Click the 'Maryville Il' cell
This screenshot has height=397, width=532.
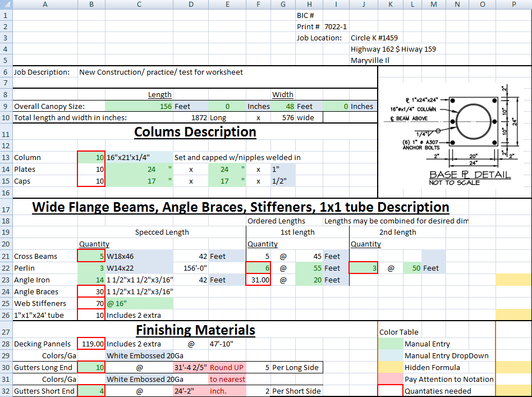(370, 60)
